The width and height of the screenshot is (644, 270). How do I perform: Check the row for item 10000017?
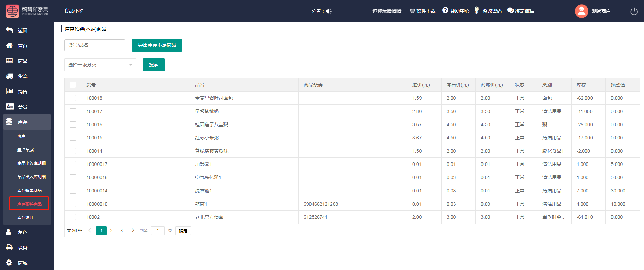point(73,164)
